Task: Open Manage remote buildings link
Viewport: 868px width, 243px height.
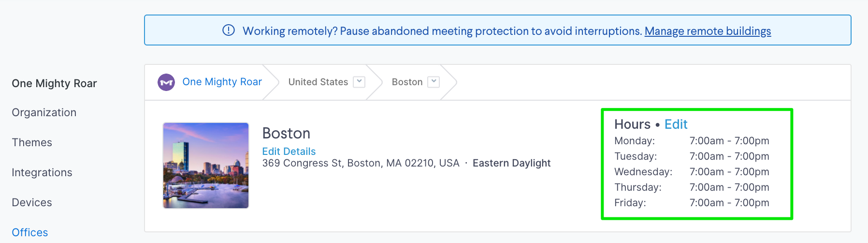Action: point(708,31)
